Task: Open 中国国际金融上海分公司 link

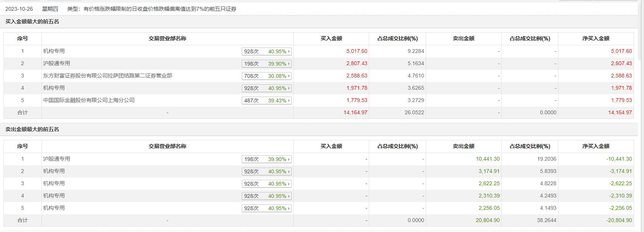Action: [89, 100]
